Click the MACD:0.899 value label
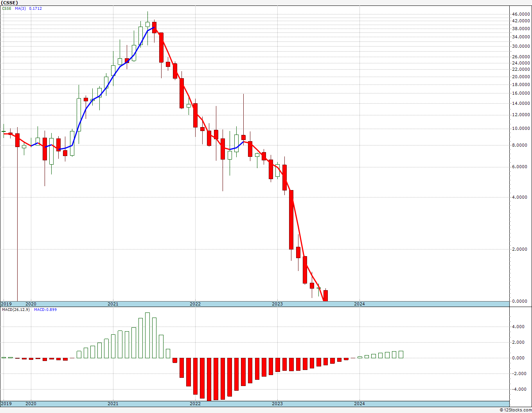The image size is (532, 413). (x=45, y=310)
